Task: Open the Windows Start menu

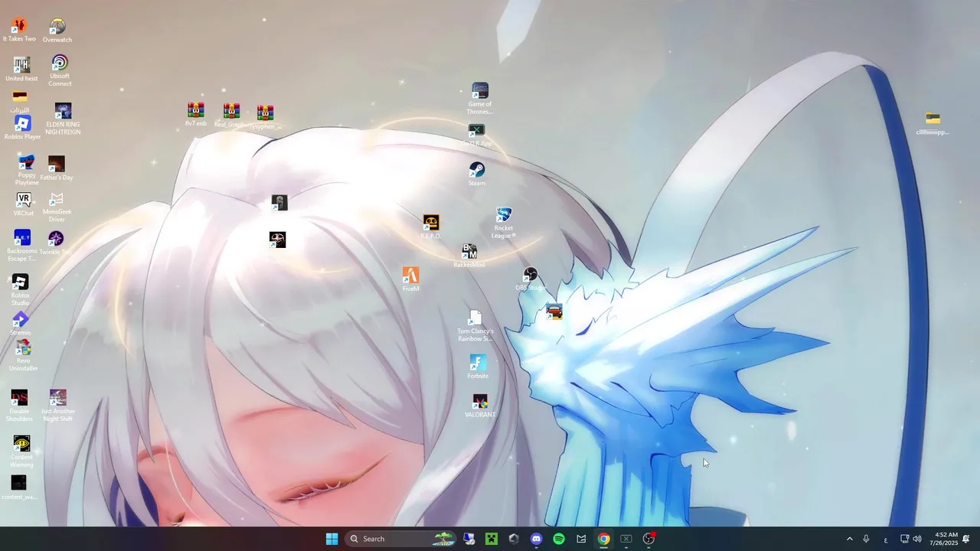Action: (332, 539)
